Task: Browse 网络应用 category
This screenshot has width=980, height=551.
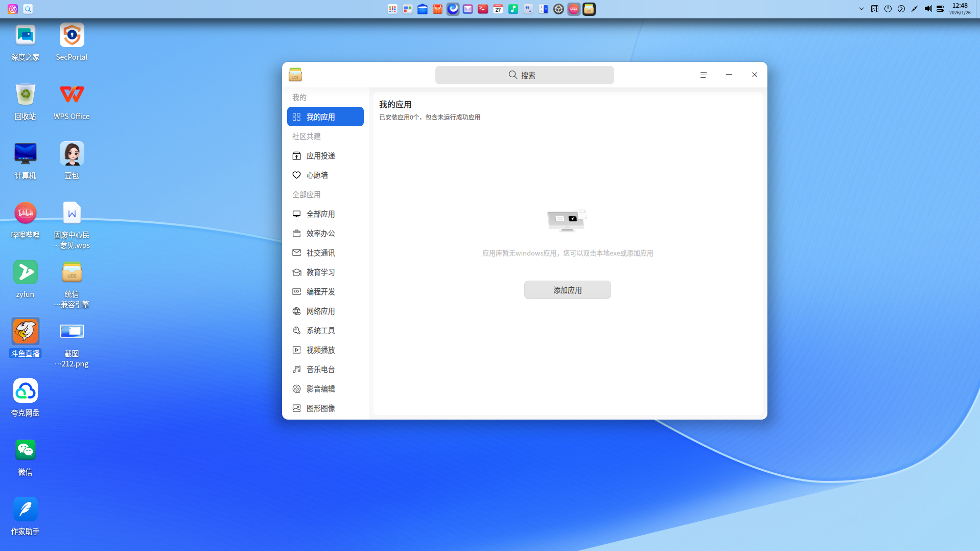Action: click(x=325, y=311)
